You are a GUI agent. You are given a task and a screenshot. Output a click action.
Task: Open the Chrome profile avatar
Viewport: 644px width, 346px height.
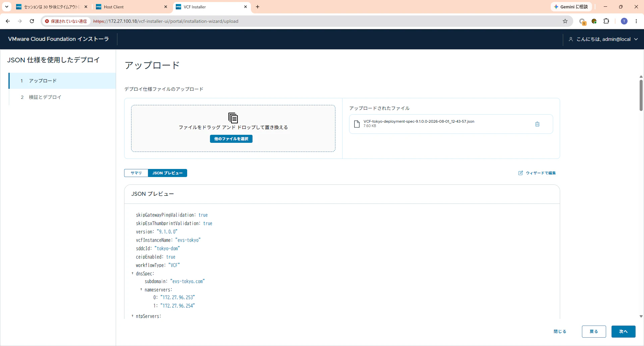pyautogui.click(x=624, y=21)
